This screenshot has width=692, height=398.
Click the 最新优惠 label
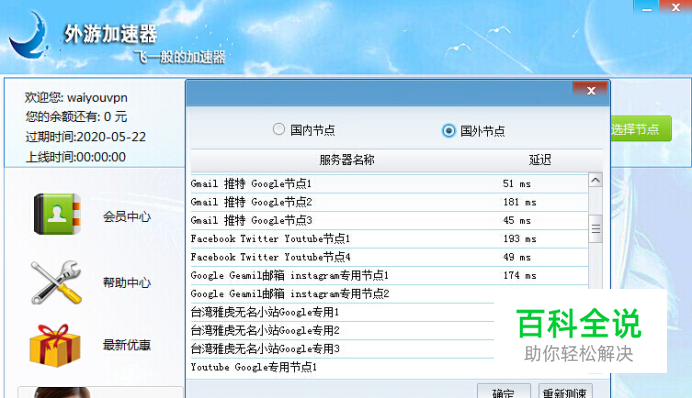point(127,345)
